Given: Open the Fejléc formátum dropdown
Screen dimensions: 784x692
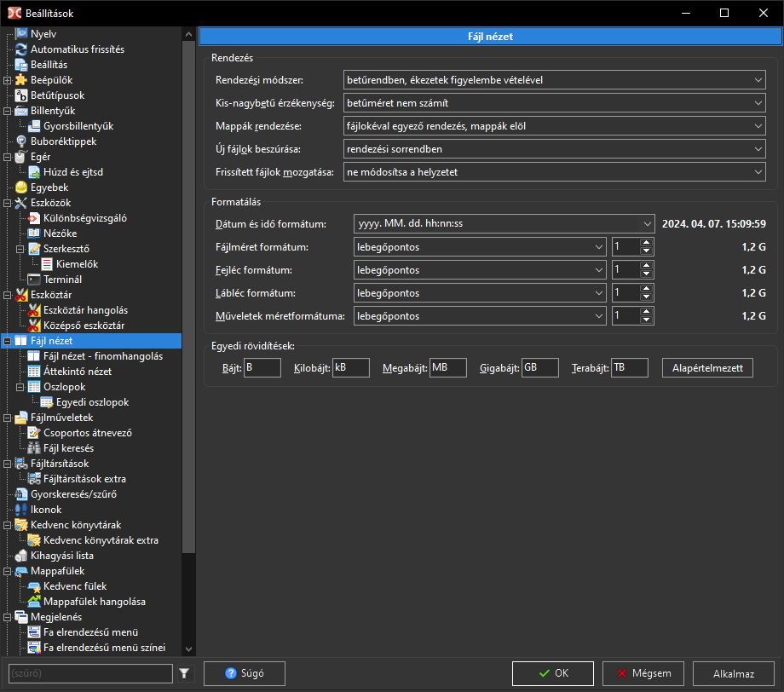Looking at the screenshot, I should [x=480, y=270].
